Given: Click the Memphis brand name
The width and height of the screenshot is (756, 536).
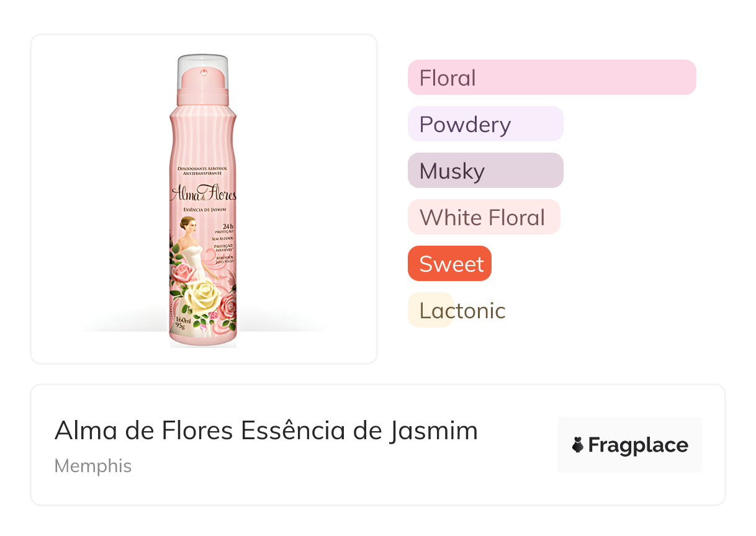Looking at the screenshot, I should coord(93,466).
